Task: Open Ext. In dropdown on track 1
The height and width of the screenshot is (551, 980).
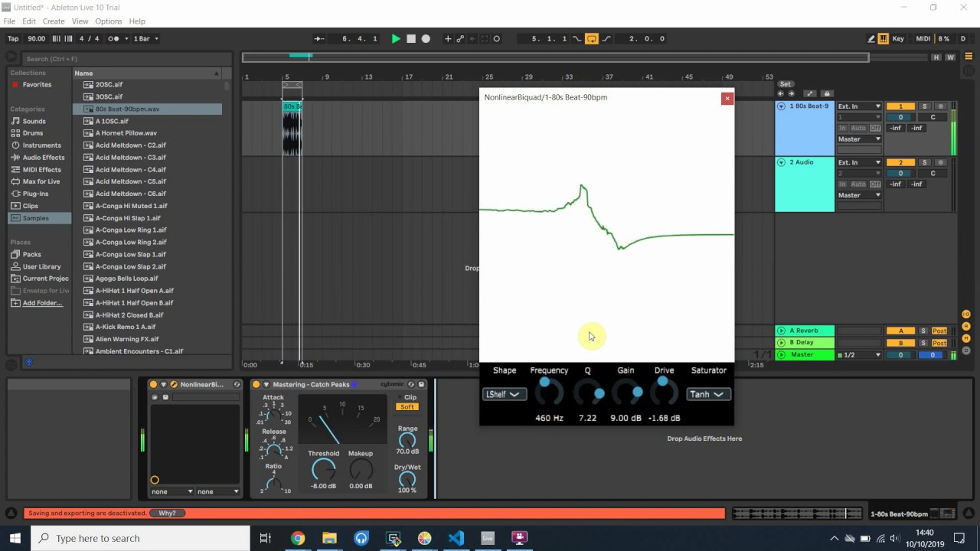Action: click(x=860, y=106)
